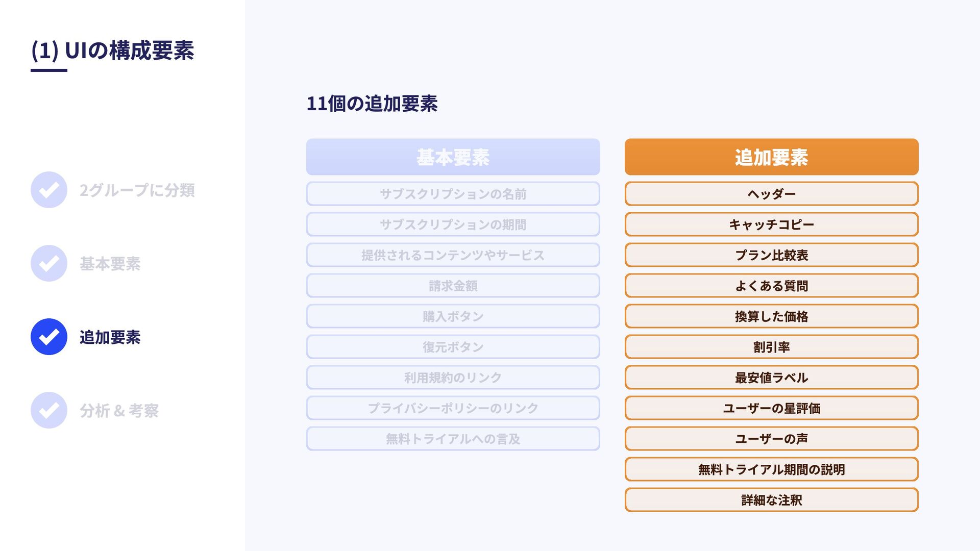Click the faded 基本要素 column header
Screen dimensions: 980x551
click(453, 157)
